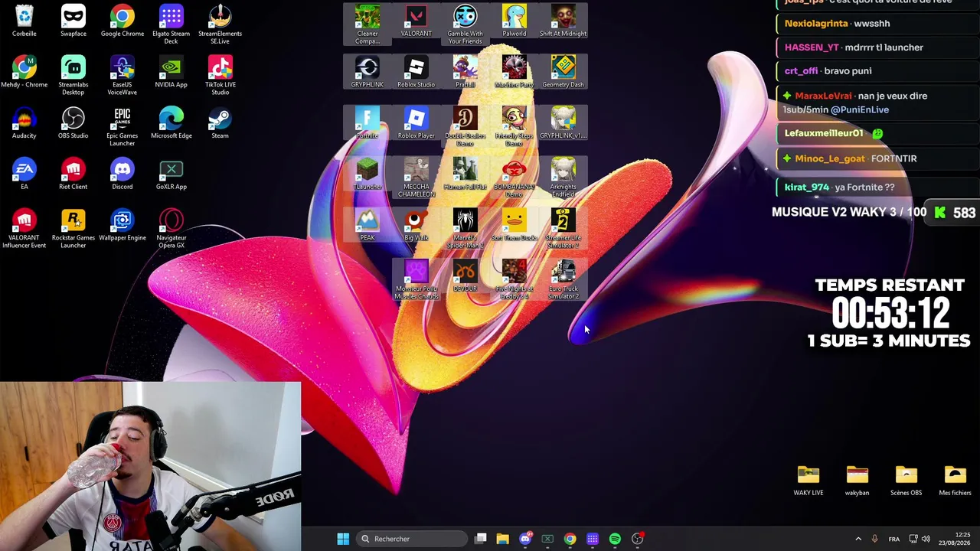Select the Scènes OBS folder
Screen dimensions: 980x551
point(906,481)
